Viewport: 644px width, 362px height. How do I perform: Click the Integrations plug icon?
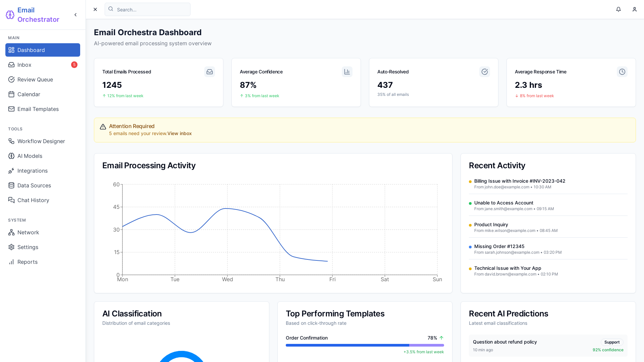11,171
